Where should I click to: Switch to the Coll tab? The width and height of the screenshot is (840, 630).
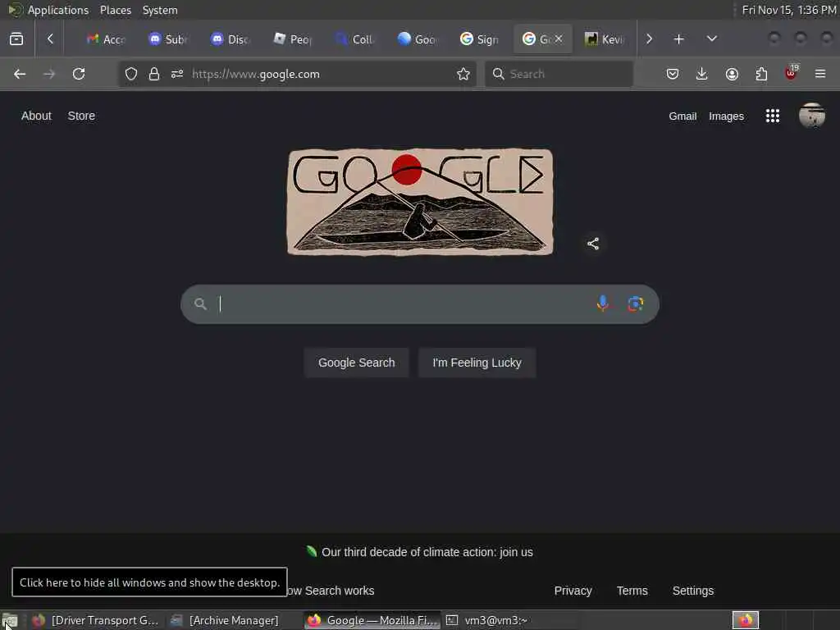point(355,39)
